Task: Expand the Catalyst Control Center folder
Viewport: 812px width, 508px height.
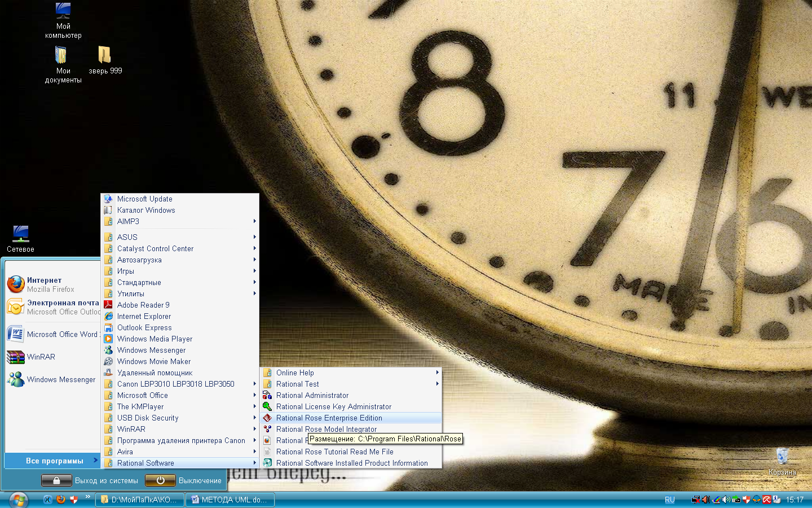Action: pyautogui.click(x=180, y=248)
